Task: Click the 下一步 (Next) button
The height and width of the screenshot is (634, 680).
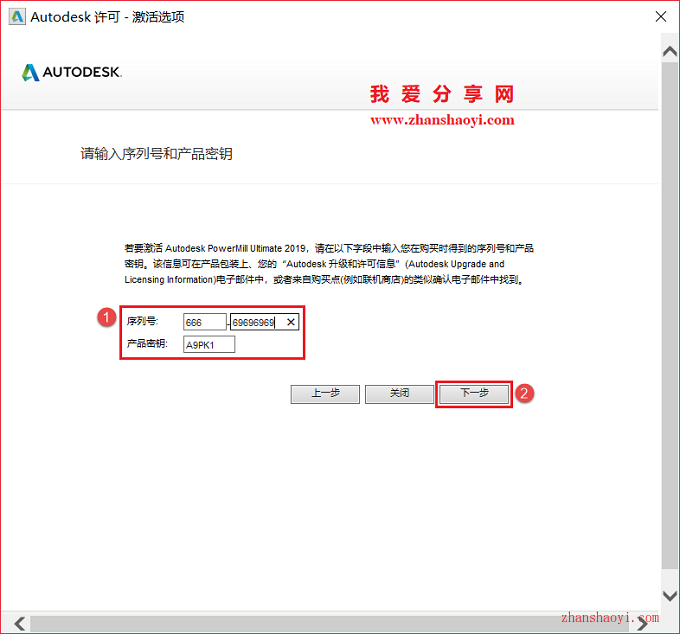Action: pos(474,394)
